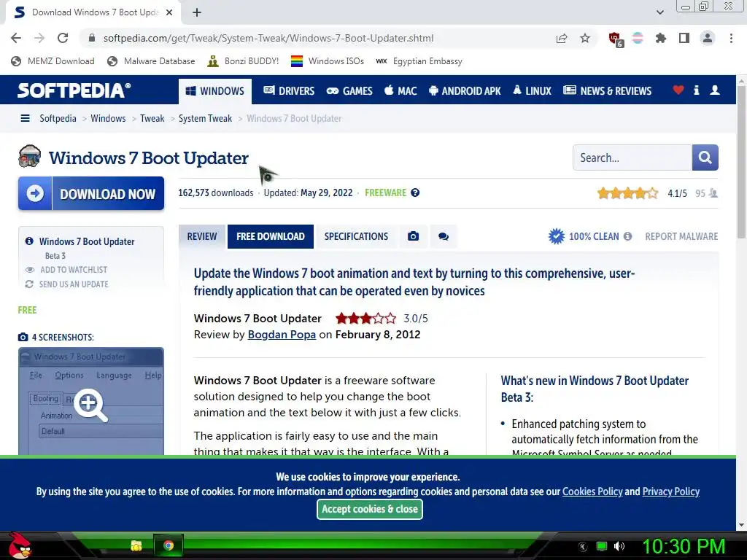Viewport: 747px width, 560px height.
Task: Open a new browser tab
Action: (x=197, y=12)
